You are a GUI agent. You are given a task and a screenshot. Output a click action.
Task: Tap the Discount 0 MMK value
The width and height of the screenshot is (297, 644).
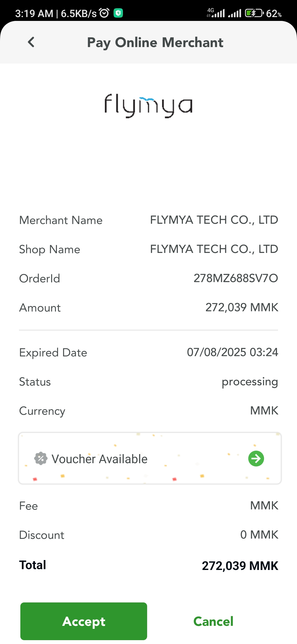(259, 535)
